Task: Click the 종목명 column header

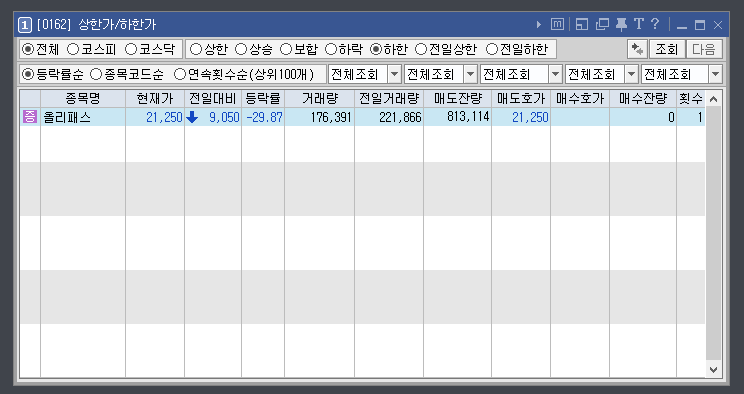Action: click(x=83, y=99)
